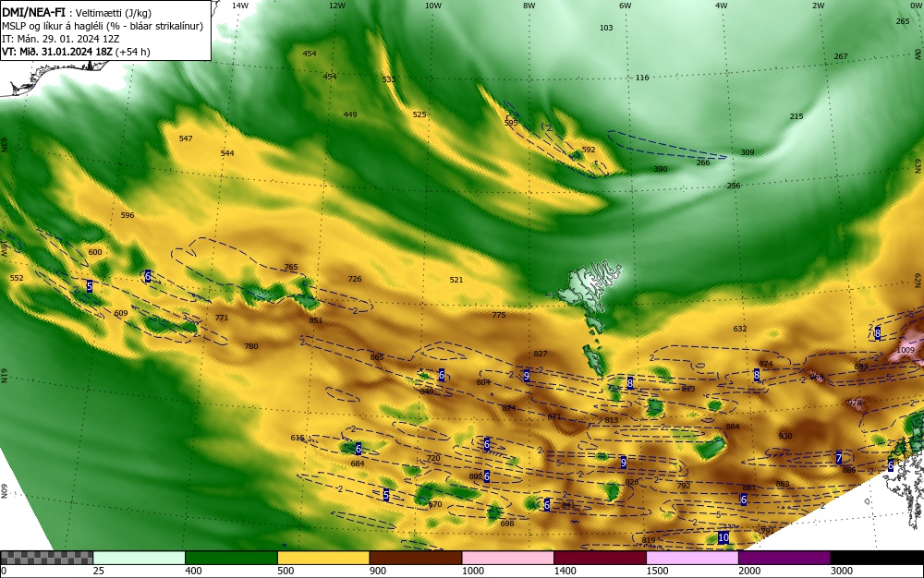
Task: Click the '765' map value
Action: pos(291,267)
